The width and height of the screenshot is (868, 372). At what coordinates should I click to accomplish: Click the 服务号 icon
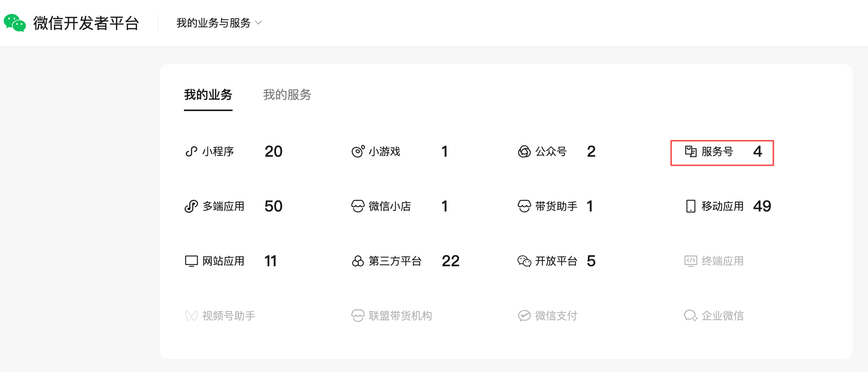tap(691, 152)
